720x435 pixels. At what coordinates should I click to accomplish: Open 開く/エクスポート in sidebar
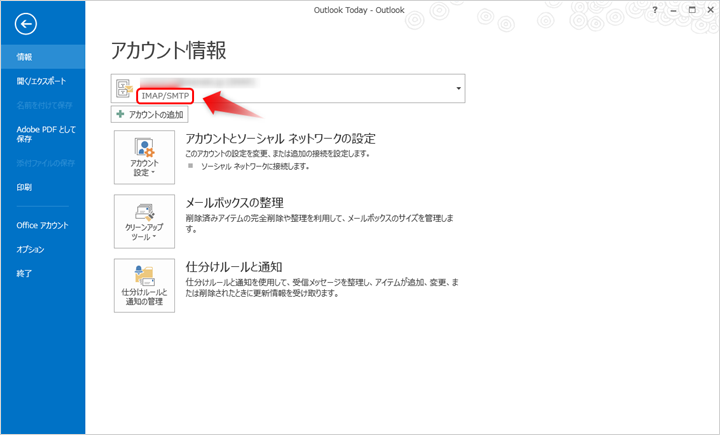[x=43, y=81]
